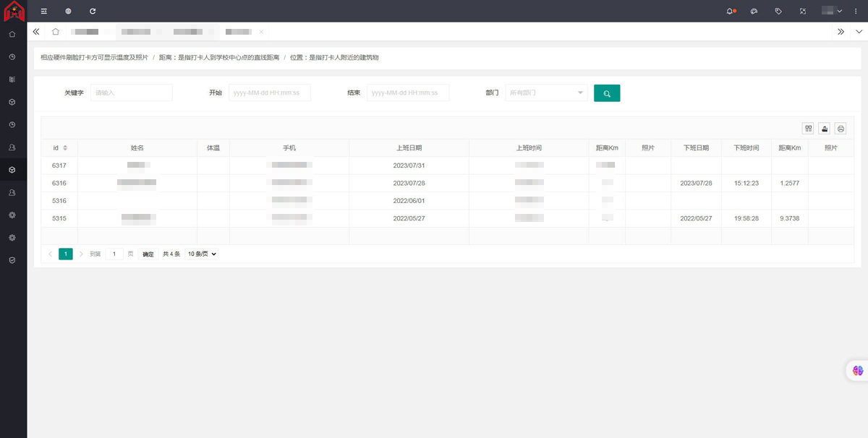Click the globe icon in header
The image size is (868, 438).
point(68,12)
